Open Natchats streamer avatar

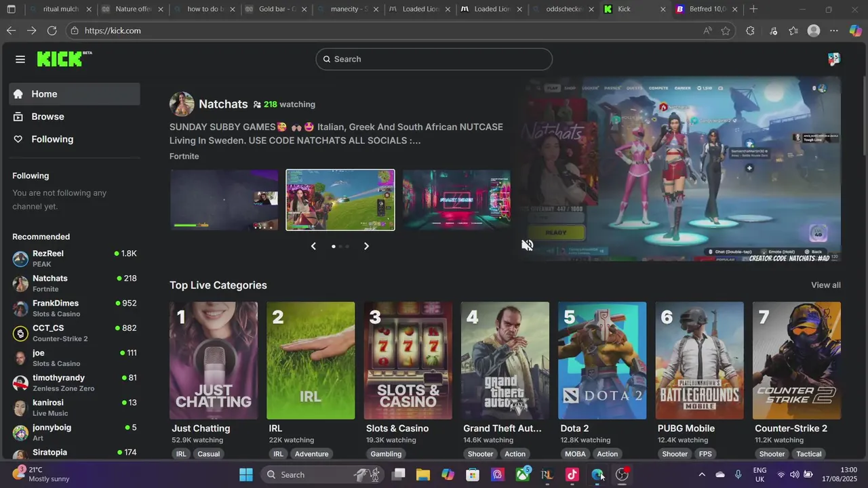(182, 104)
